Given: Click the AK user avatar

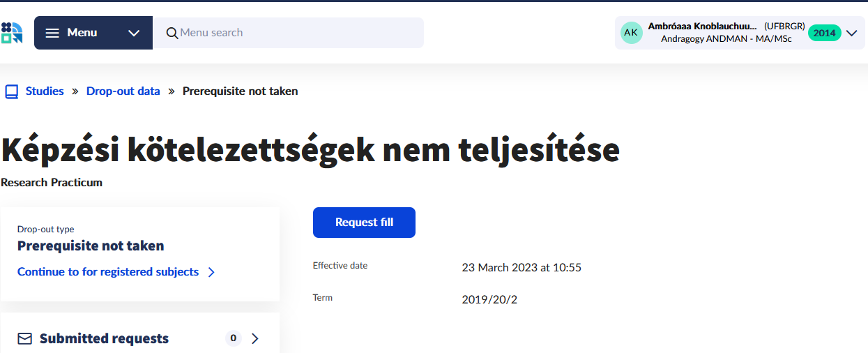Looking at the screenshot, I should click(631, 33).
